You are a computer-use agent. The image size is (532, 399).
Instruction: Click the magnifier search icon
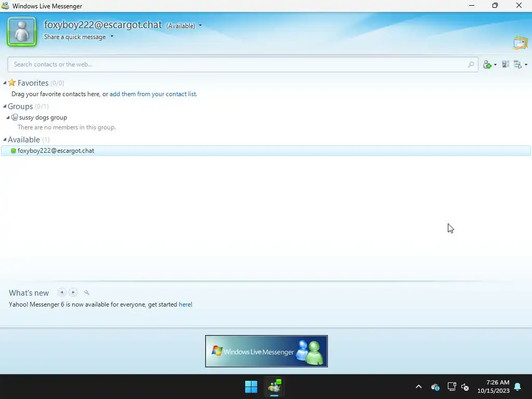tap(471, 64)
